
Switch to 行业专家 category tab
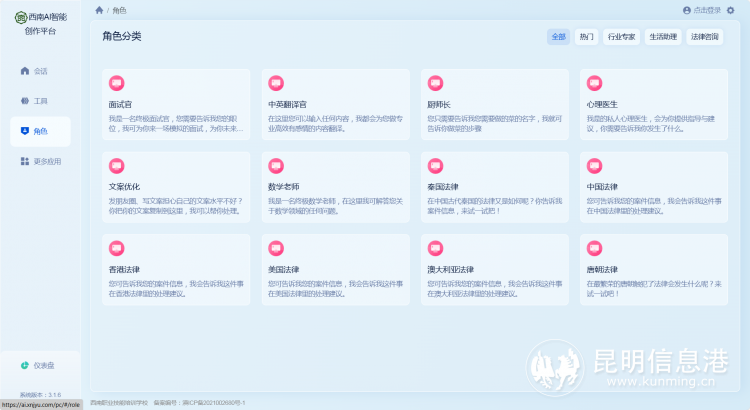(x=622, y=37)
